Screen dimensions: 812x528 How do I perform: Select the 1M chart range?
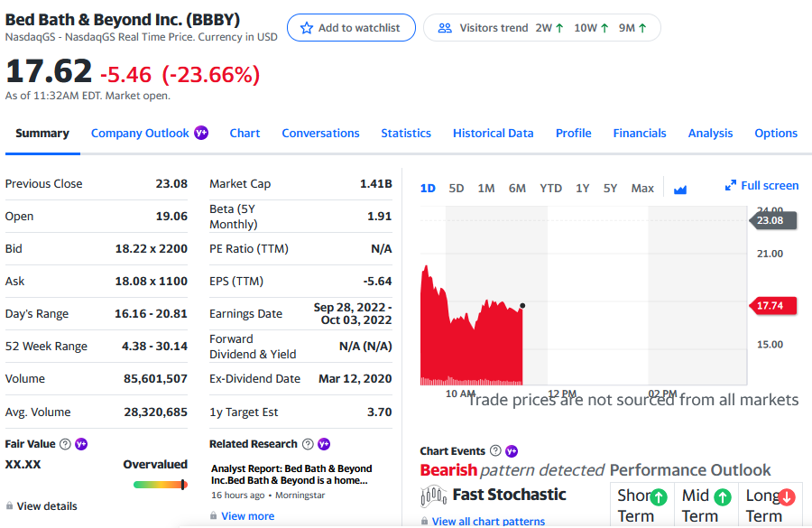tap(485, 188)
